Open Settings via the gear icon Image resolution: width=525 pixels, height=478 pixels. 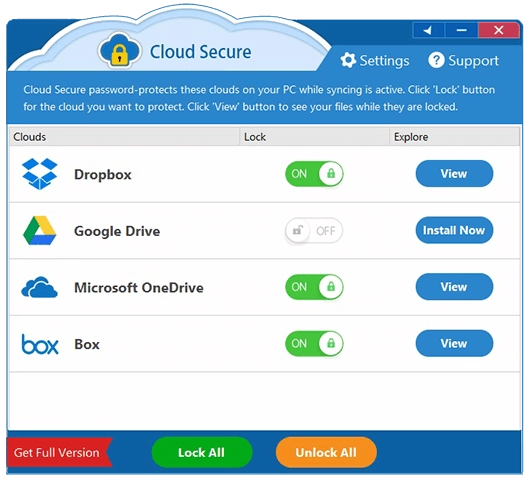(x=348, y=61)
